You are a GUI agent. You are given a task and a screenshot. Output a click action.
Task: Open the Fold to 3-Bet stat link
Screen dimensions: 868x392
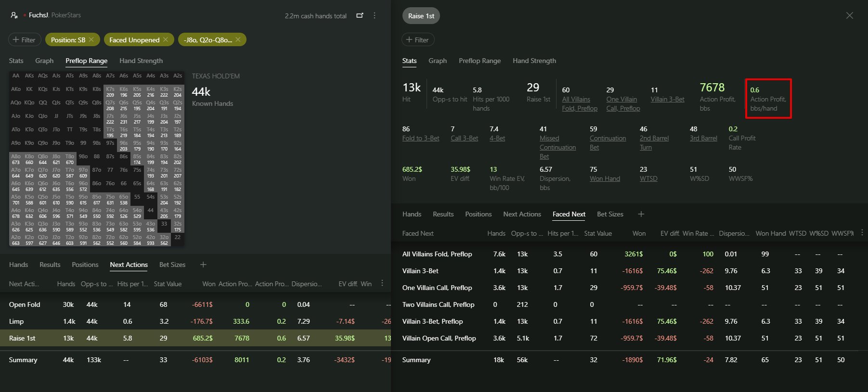coord(421,138)
